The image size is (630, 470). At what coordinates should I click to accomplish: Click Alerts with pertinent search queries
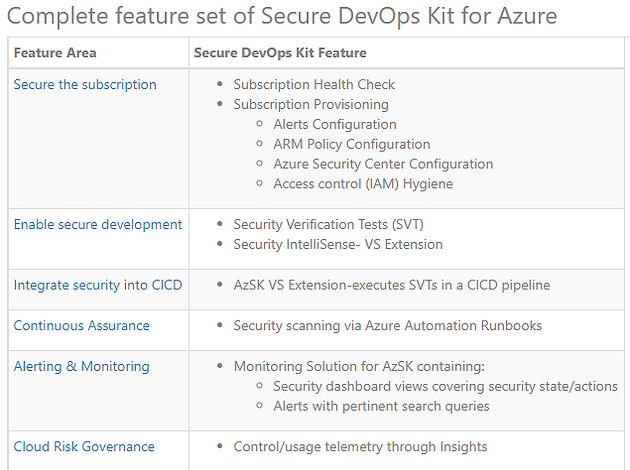tap(381, 406)
